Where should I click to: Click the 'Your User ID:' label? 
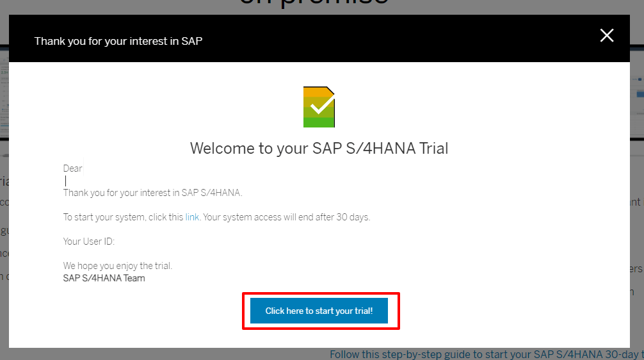(x=88, y=241)
